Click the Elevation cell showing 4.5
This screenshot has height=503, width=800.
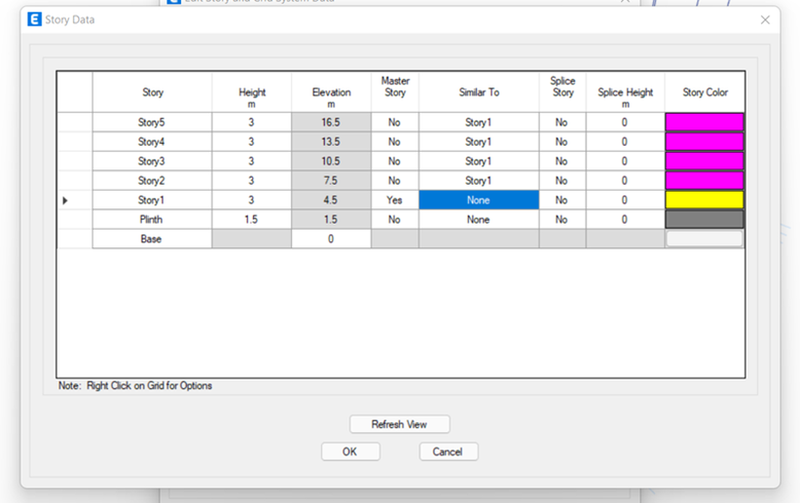pos(331,200)
